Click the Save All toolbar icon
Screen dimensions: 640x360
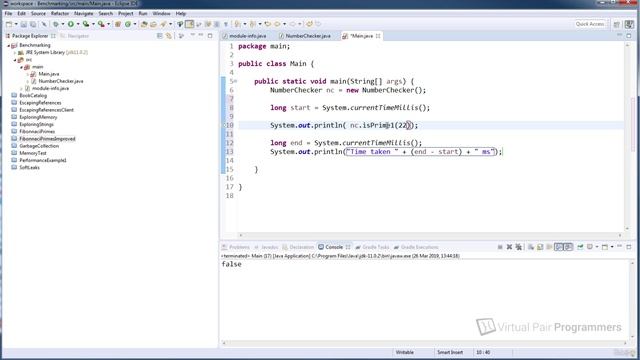pyautogui.click(x=33, y=24)
